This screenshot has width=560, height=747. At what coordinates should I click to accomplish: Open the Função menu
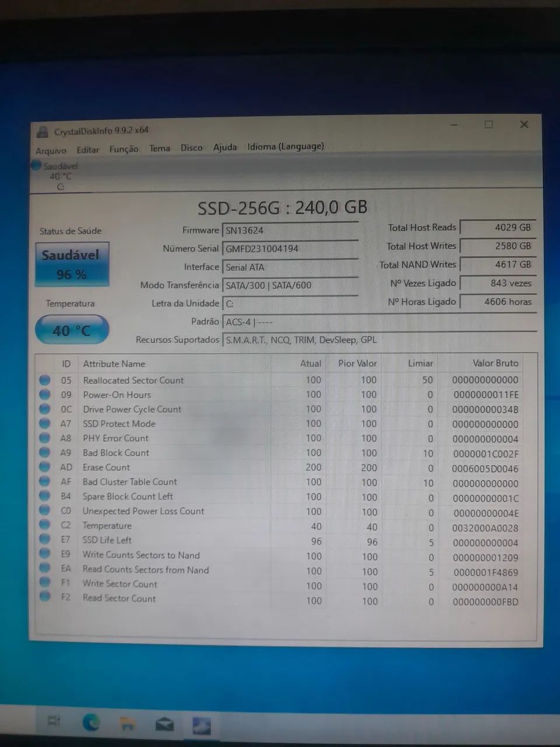click(124, 149)
